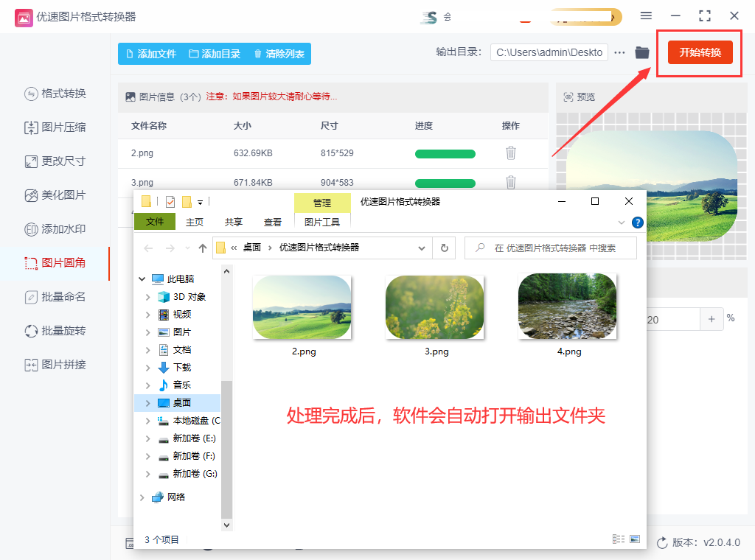Click Explorer refresh button
Image resolution: width=755 pixels, height=560 pixels.
[445, 248]
